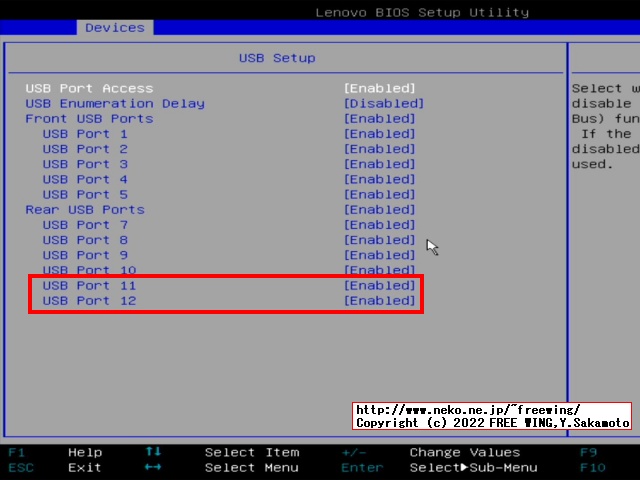The height and width of the screenshot is (480, 640).
Task: Click USB Port 7 enabled value
Action: coord(379,225)
